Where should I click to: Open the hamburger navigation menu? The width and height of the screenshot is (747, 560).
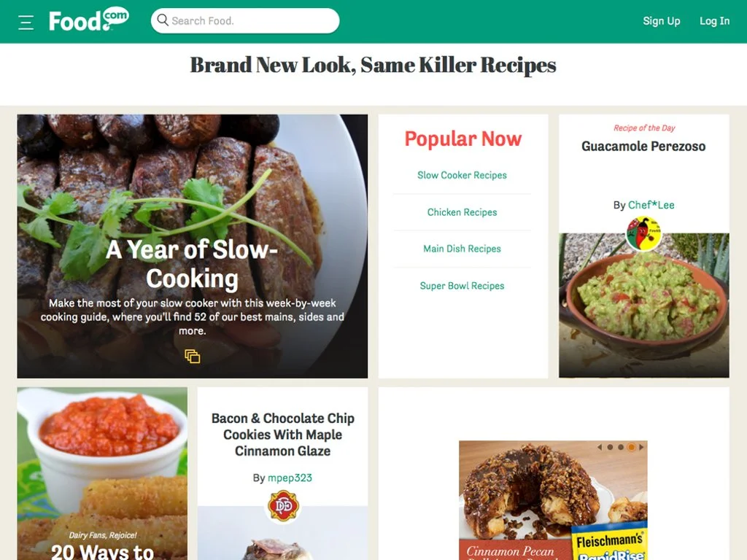pos(26,23)
